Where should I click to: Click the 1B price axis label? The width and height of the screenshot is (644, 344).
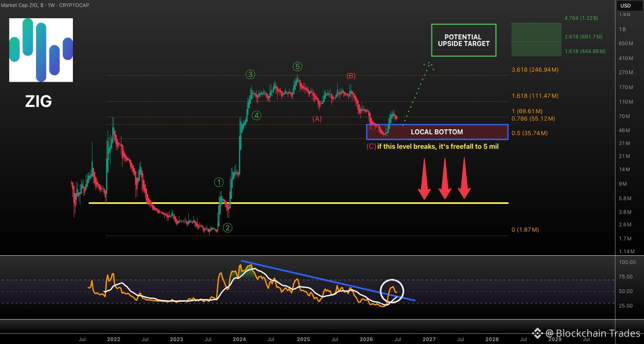pyautogui.click(x=622, y=29)
